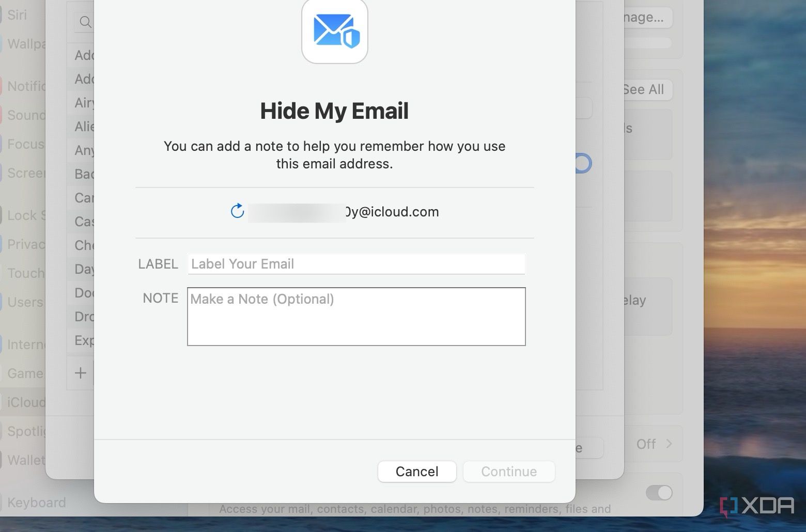Click the Continue button
Viewport: 806px width, 532px height.
tap(509, 472)
